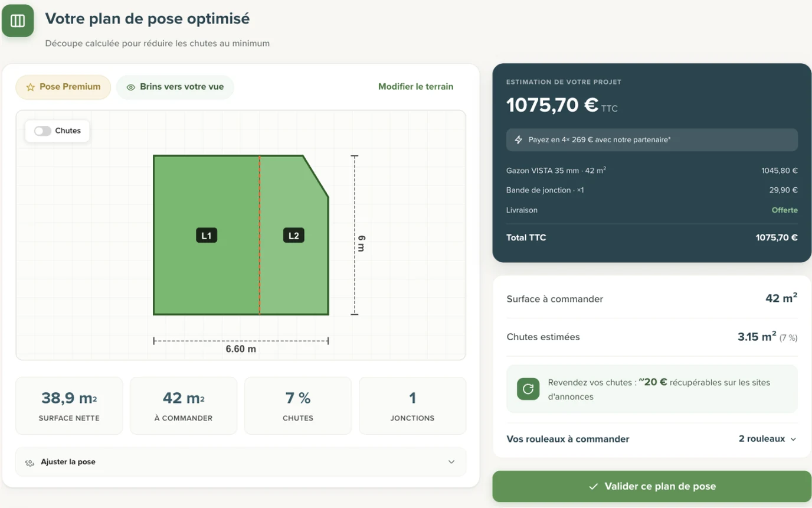Click the 6.60 m width dimension

[241, 349]
